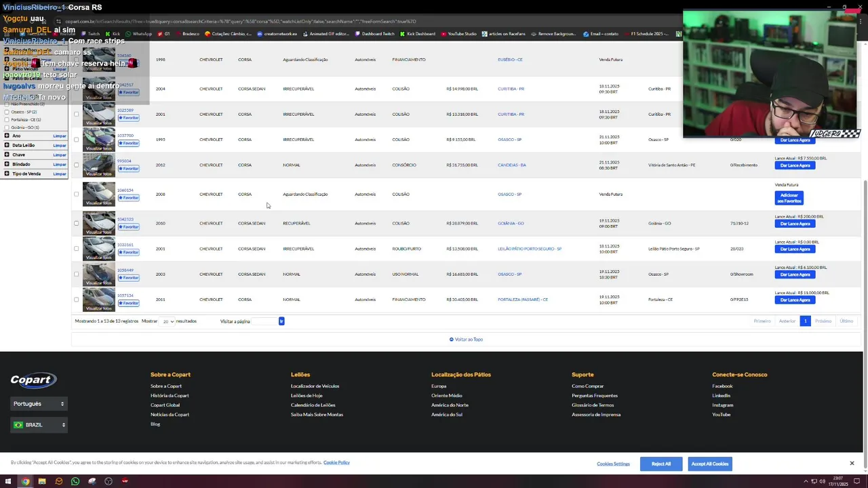Open lot number link 1058449
The height and width of the screenshot is (488, 868).
(x=125, y=270)
